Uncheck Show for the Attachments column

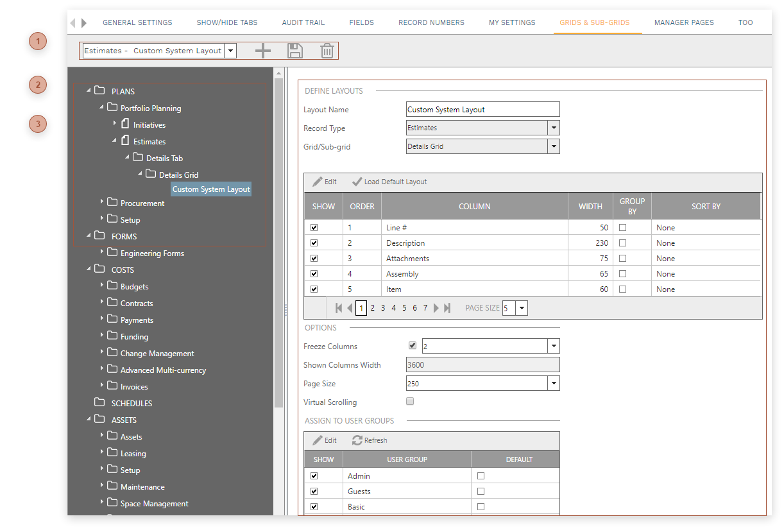(313, 258)
